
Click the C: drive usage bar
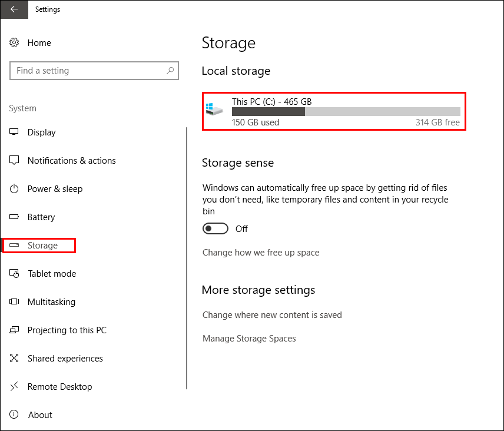pos(346,111)
